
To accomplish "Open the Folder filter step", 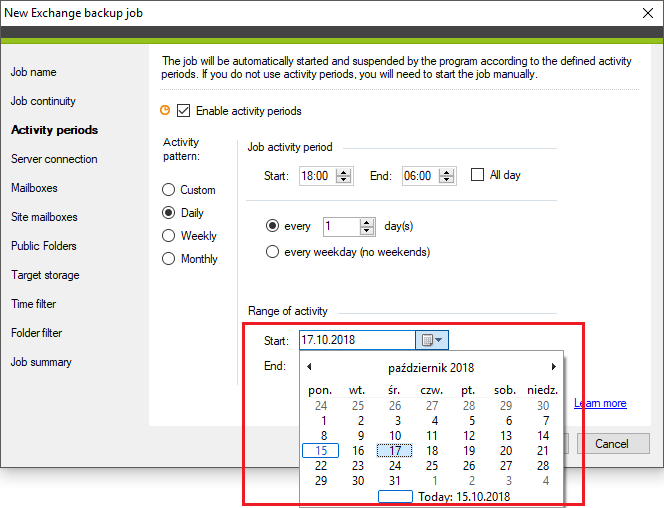I will 36,333.
